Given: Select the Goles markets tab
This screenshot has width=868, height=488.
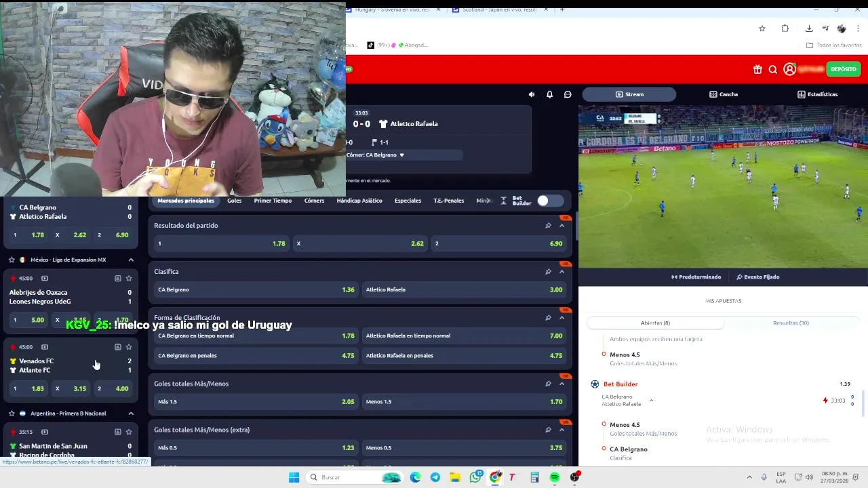Looking at the screenshot, I should click(x=234, y=201).
